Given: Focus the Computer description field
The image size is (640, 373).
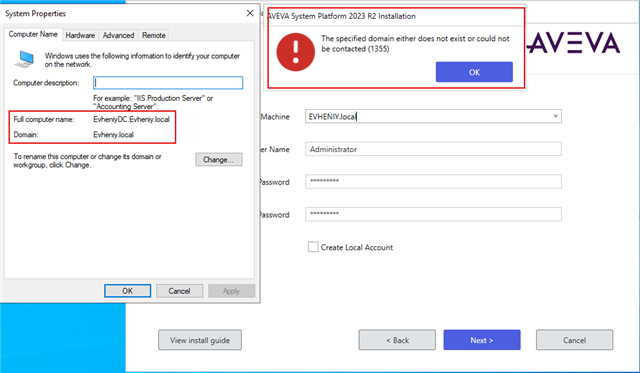Looking at the screenshot, I should [x=168, y=83].
